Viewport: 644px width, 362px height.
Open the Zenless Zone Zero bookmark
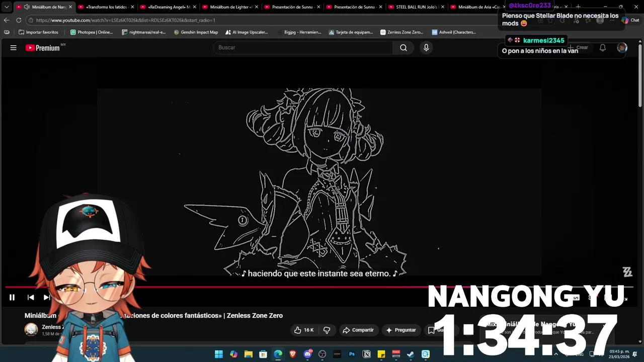(x=401, y=32)
